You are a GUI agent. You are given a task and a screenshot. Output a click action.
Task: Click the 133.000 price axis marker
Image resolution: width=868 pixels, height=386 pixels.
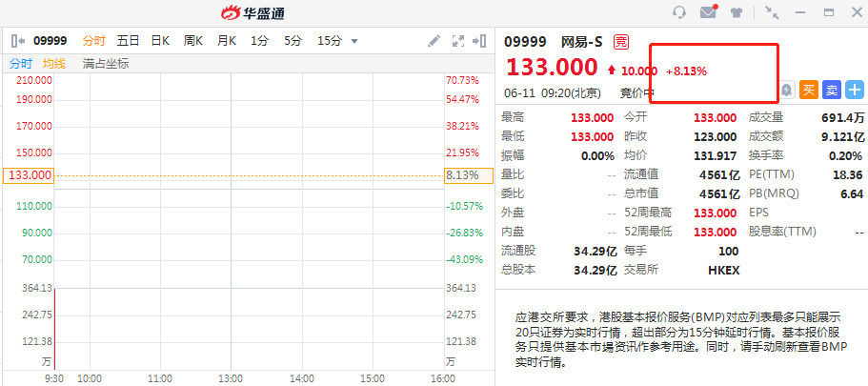[x=29, y=175]
